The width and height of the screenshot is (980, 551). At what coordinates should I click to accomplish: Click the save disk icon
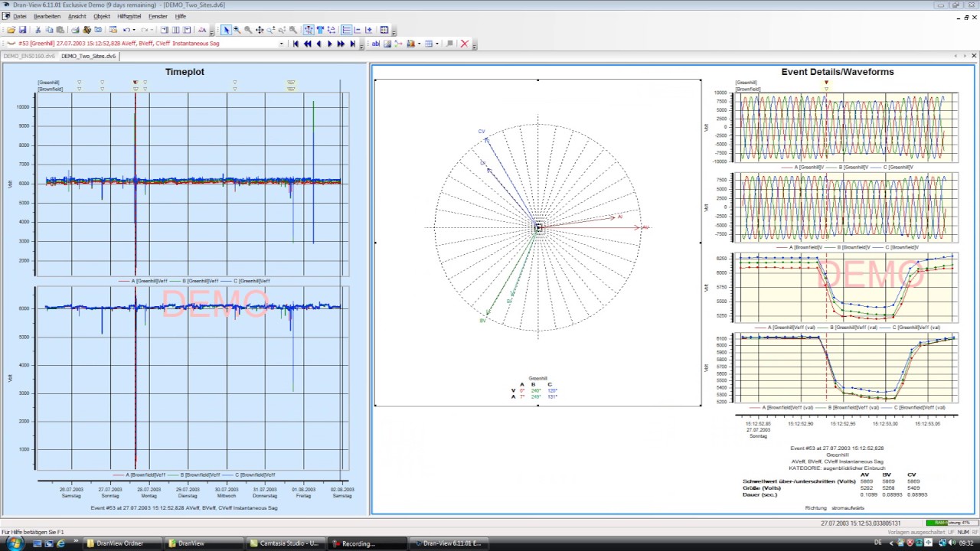pyautogui.click(x=23, y=30)
